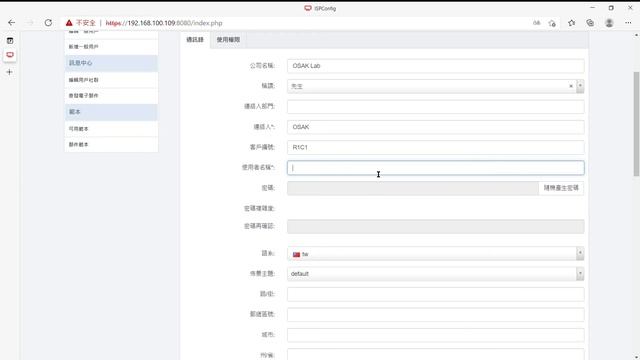Open the read aloud icon in address bar
This screenshot has width=640, height=360.
536,23
